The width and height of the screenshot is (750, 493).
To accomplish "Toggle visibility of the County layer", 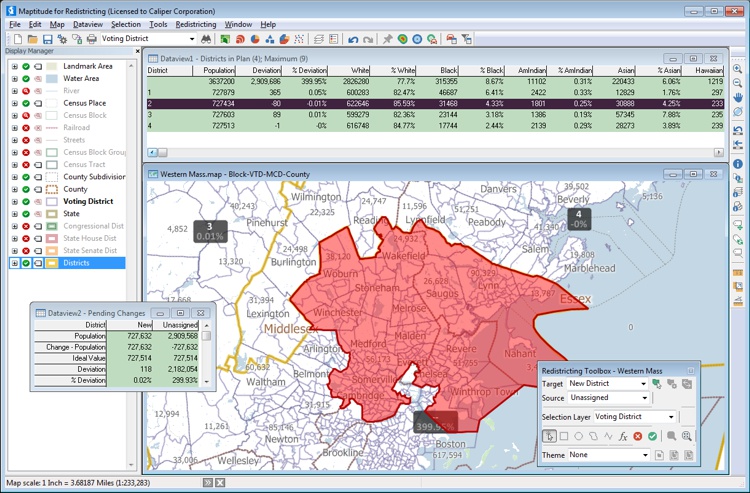I will tap(26, 189).
